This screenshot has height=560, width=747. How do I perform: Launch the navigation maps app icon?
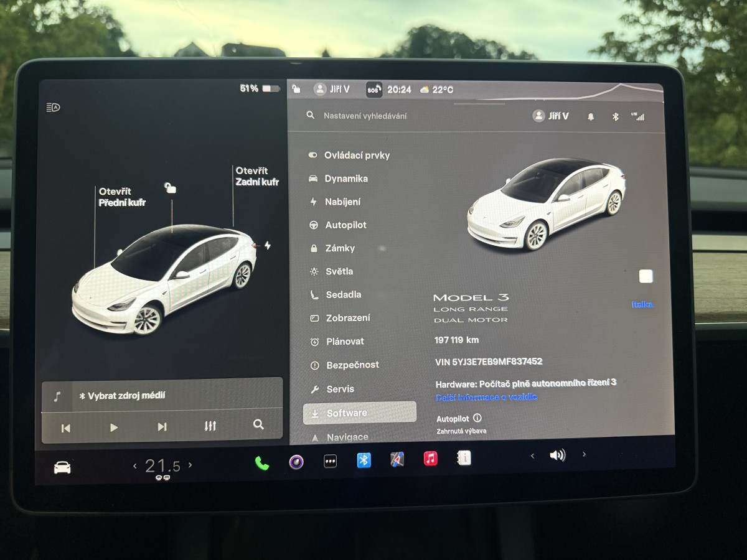(397, 459)
